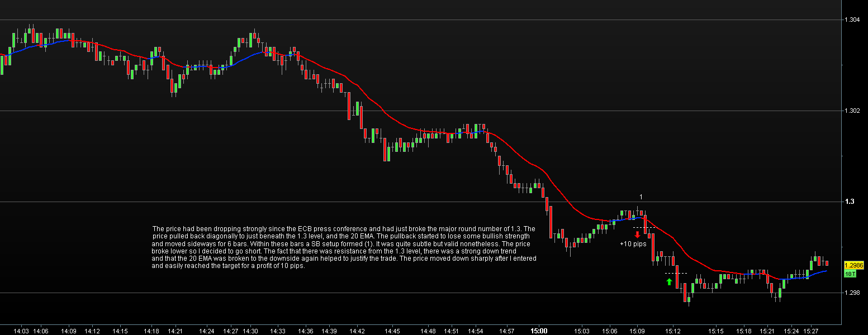The height and width of the screenshot is (335, 868).
Task: Select the 15:06 time axis label
Action: click(610, 331)
